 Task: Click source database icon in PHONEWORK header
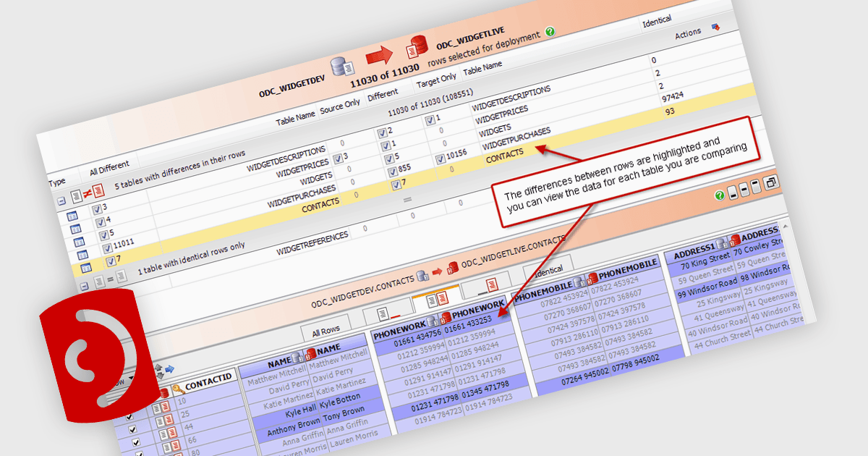coord(431,321)
